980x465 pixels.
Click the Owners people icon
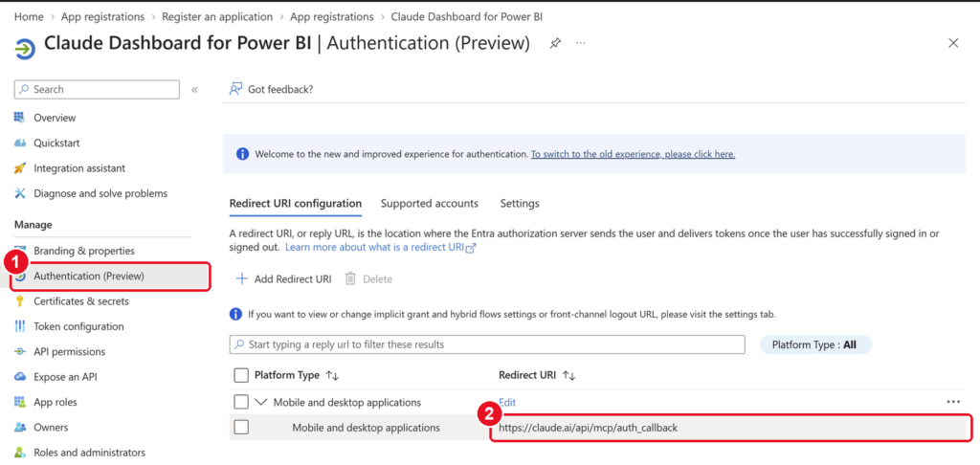coord(20,428)
